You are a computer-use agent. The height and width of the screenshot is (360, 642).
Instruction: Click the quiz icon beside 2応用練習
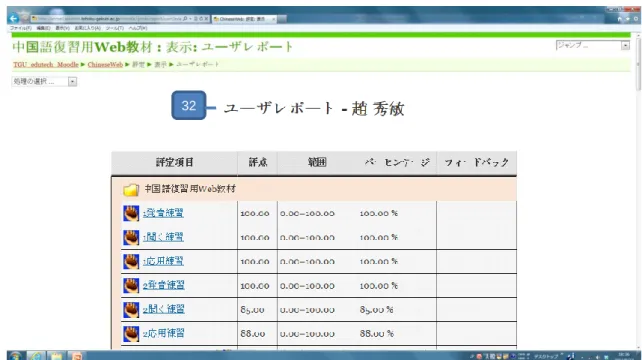tap(131, 334)
